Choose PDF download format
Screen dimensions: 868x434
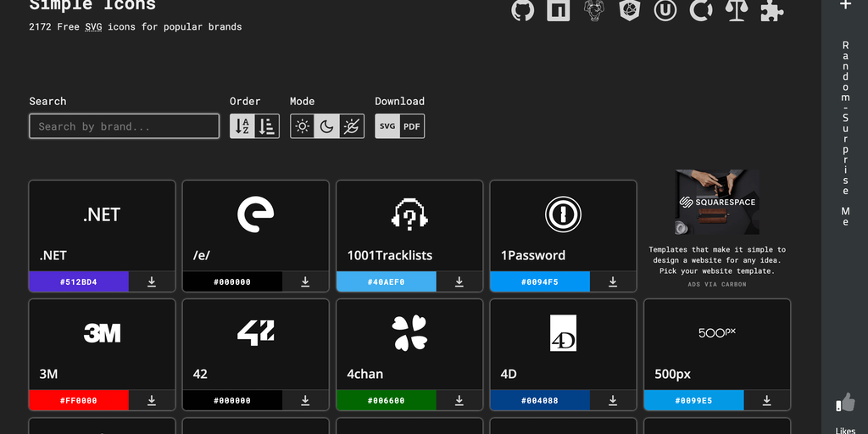tap(412, 126)
